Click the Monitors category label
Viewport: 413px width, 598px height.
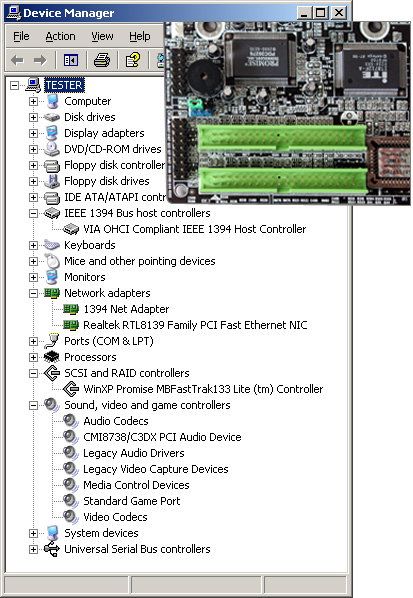pos(85,277)
